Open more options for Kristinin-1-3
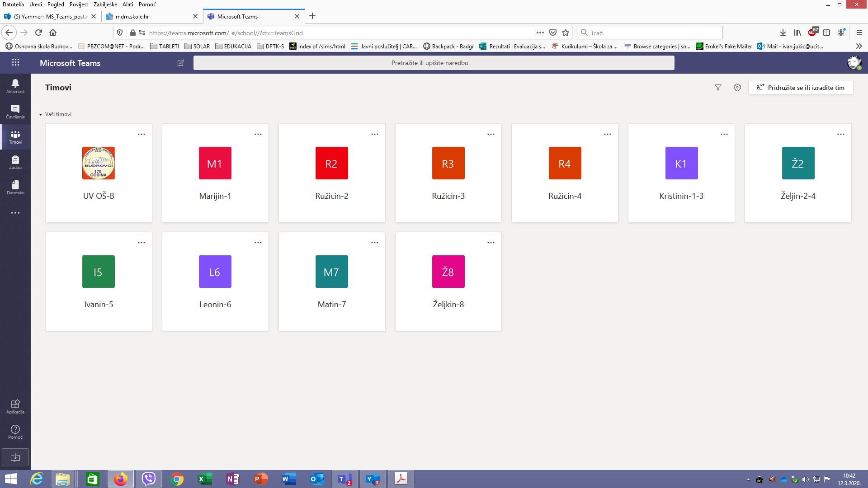Viewport: 868px width, 488px height. point(724,134)
